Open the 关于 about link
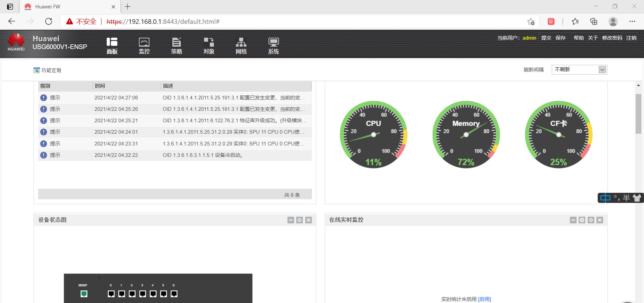The width and height of the screenshot is (644, 303). pyautogui.click(x=593, y=38)
